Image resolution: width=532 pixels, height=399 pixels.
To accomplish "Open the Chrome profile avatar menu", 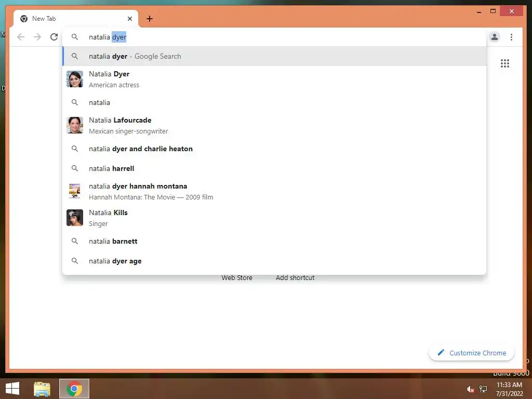I will coord(495,37).
